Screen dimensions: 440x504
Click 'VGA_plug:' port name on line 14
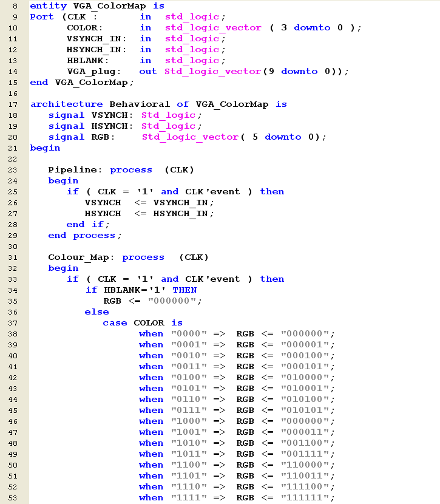pos(94,72)
